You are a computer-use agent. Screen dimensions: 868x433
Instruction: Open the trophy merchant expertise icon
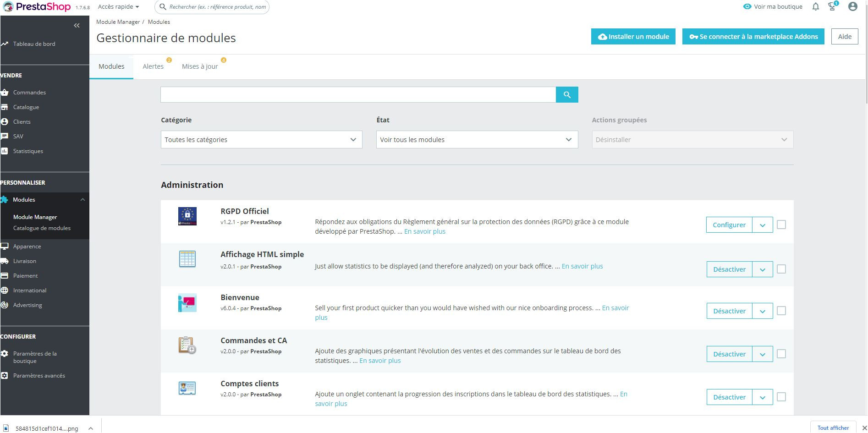(833, 6)
